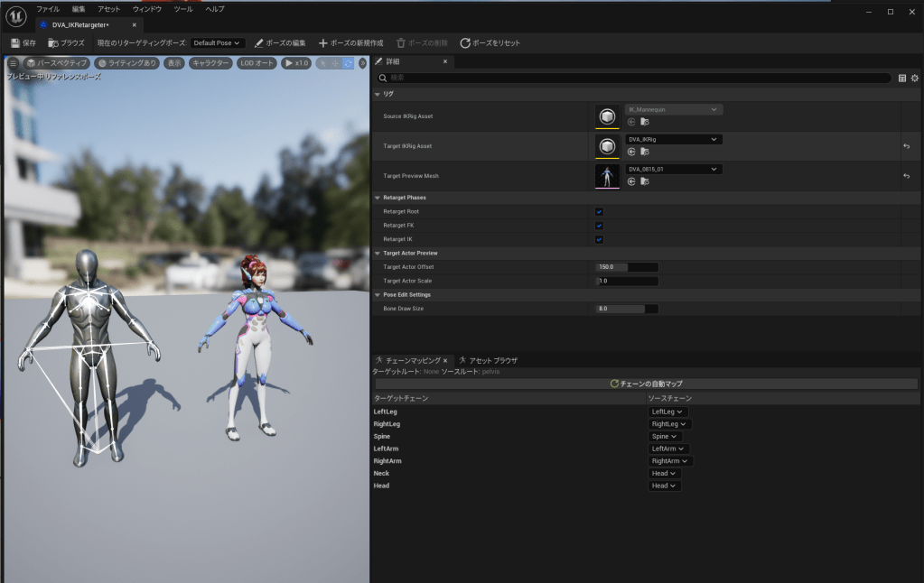924x583 pixels.
Task: Open the viewport hamburger options menu
Action: coord(14,63)
